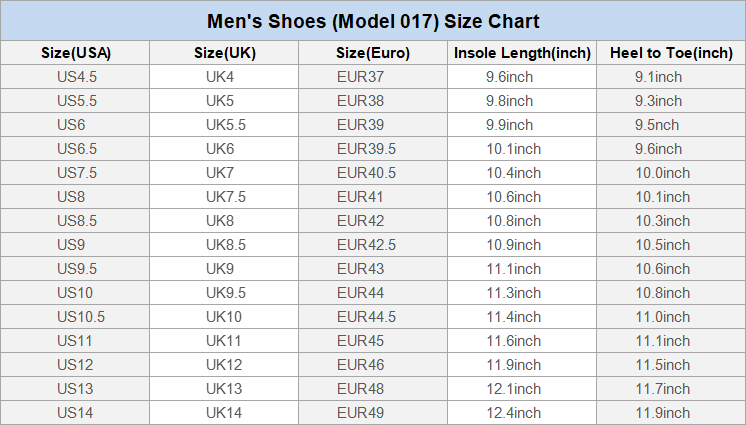Select the 11.9inch heel to toe cell
Screen dimensions: 746x425
tap(662, 413)
